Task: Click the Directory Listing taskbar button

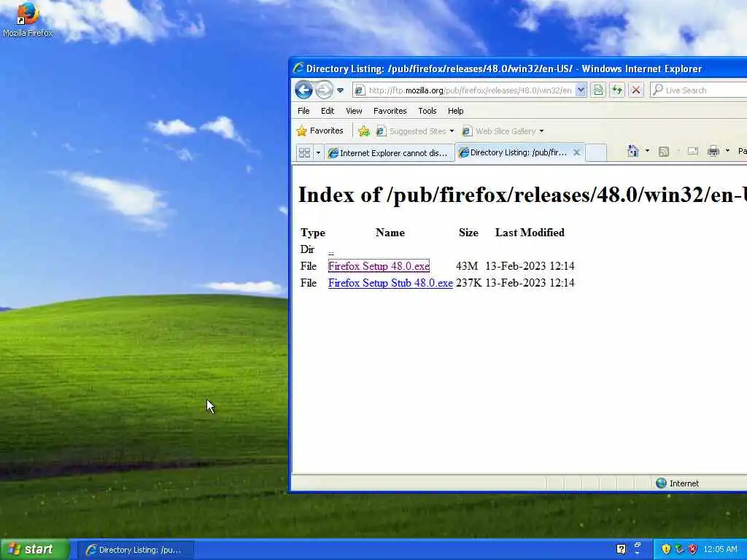Action: click(x=135, y=550)
